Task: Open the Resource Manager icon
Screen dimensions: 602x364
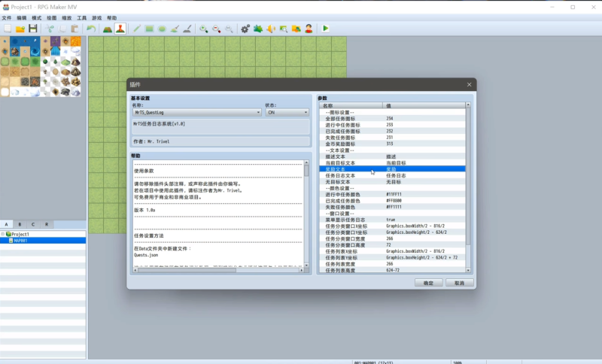Action: [296, 29]
